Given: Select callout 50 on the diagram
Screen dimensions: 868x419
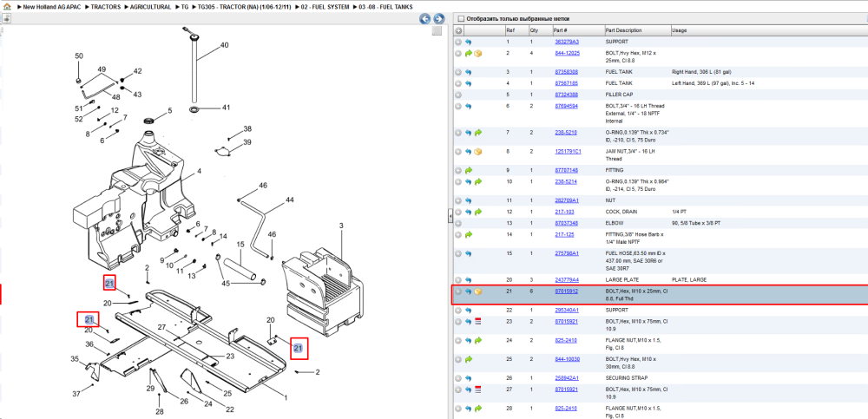Looking at the screenshot, I should pos(79,56).
